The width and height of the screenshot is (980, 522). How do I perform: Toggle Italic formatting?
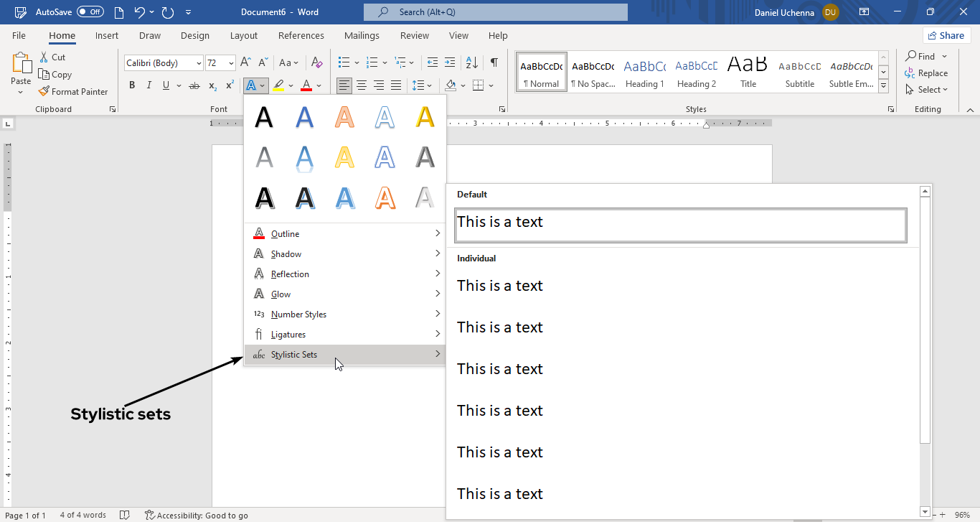[149, 85]
